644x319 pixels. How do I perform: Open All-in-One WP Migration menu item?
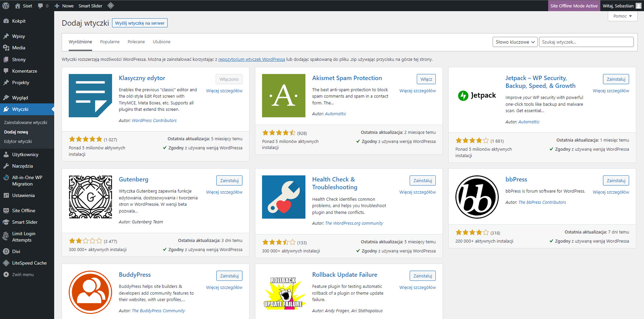tap(27, 181)
